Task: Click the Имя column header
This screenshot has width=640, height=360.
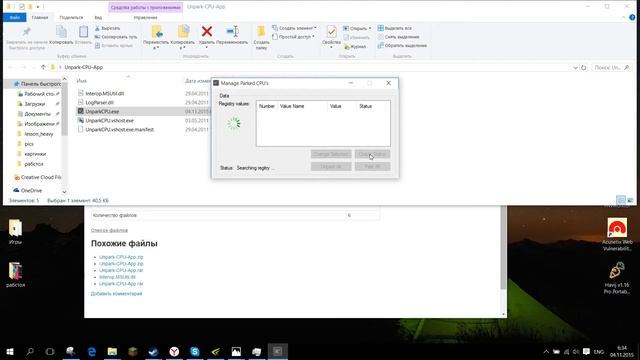Action: point(82,81)
